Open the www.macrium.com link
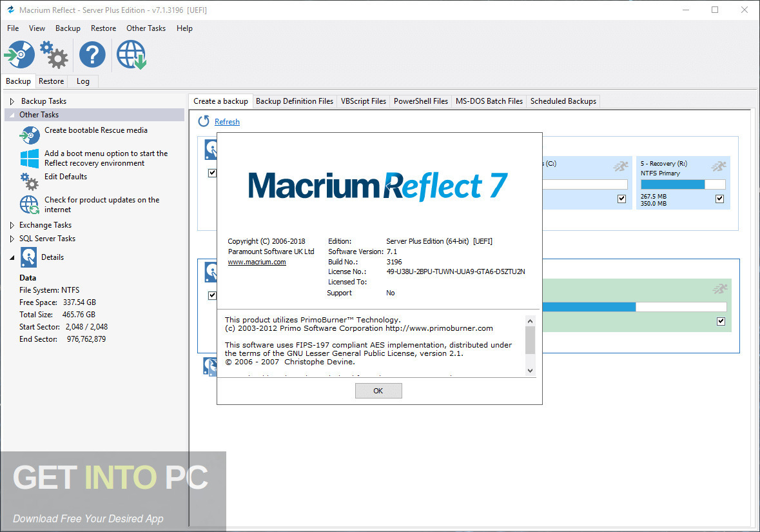Viewport: 760px width, 532px height. 257,262
